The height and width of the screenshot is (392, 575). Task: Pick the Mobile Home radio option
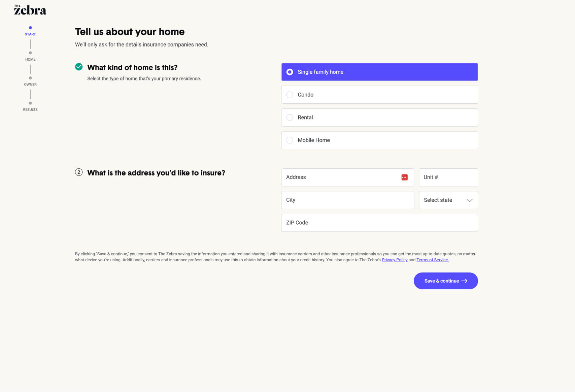pos(379,140)
